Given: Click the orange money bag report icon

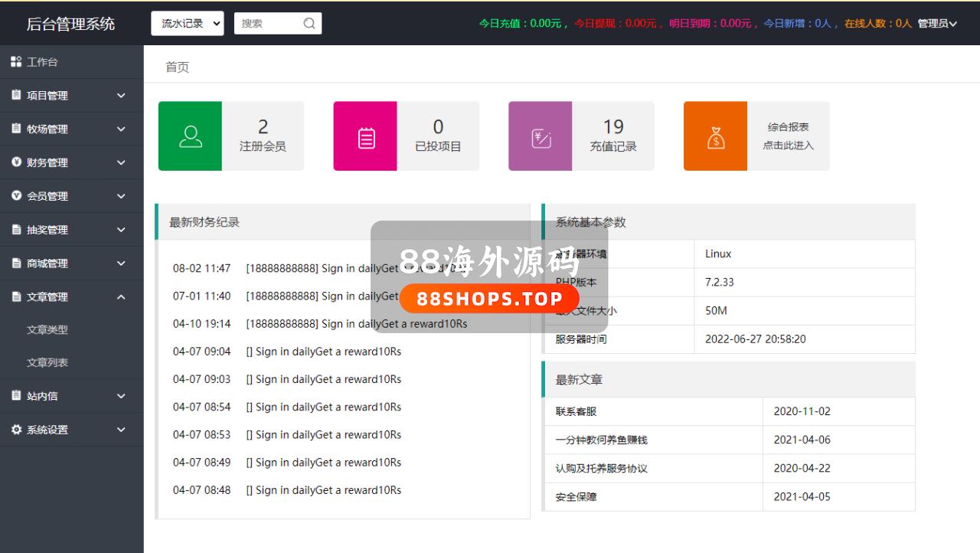Looking at the screenshot, I should pos(716,137).
